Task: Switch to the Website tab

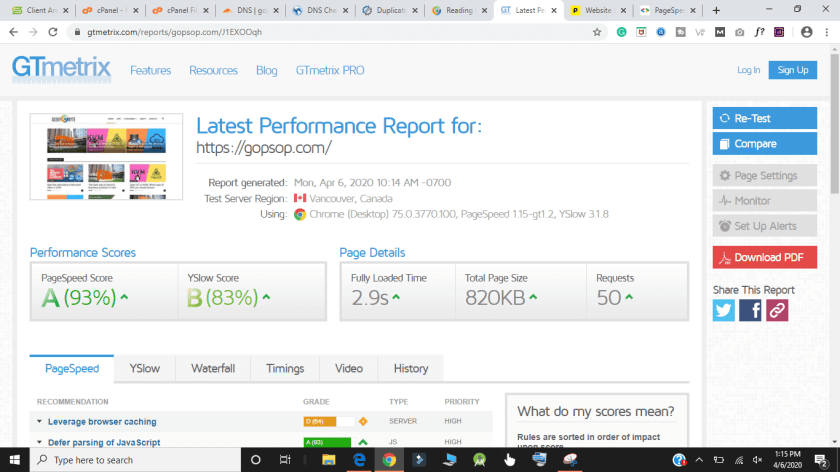Action: tap(598, 10)
